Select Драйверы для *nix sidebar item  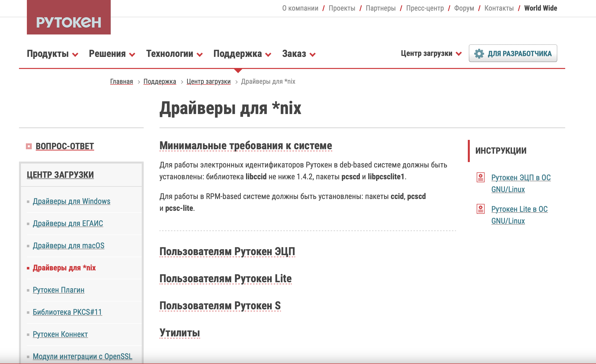[x=64, y=268]
